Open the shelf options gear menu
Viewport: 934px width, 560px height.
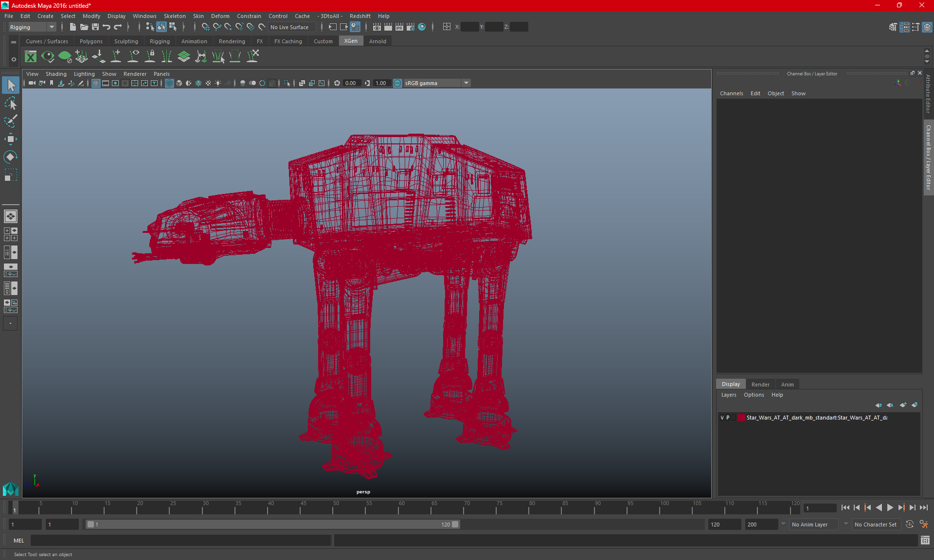[14, 60]
